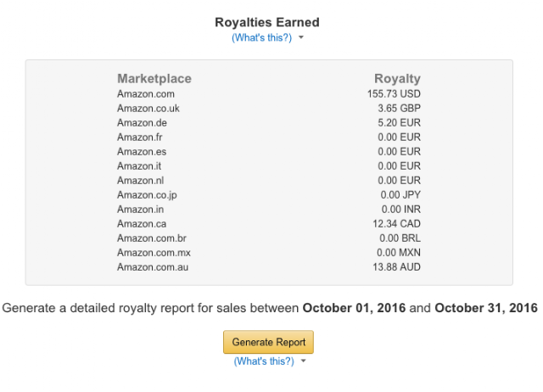Click the Amazon.ca marketplace entry
The image size is (543, 392).
(142, 224)
